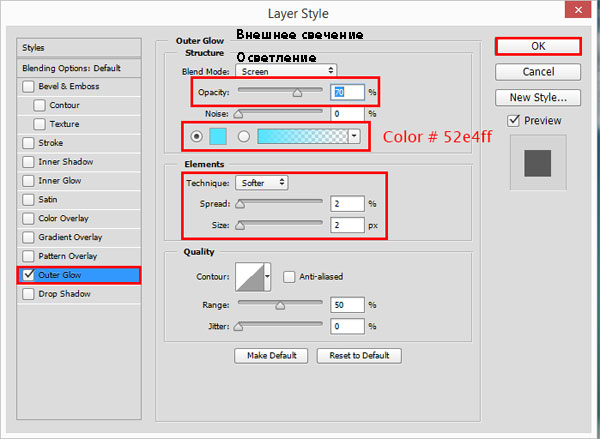Open the Styles panel entry
Image resolution: width=600 pixels, height=439 pixels.
[x=79, y=48]
